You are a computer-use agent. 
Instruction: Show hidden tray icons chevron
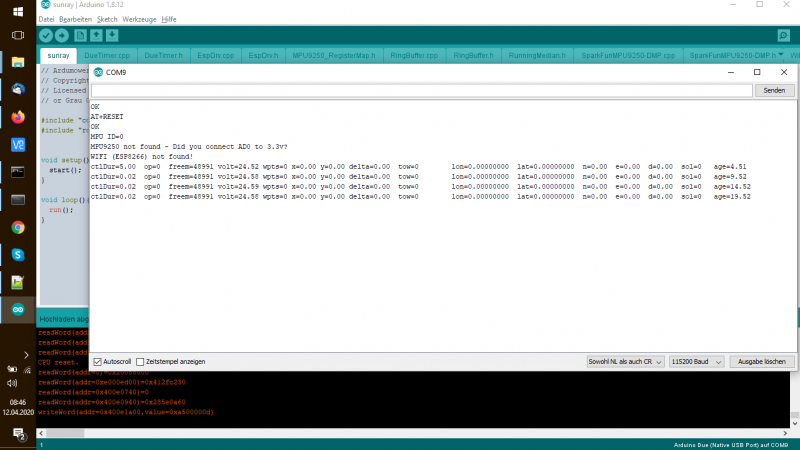click(26, 355)
